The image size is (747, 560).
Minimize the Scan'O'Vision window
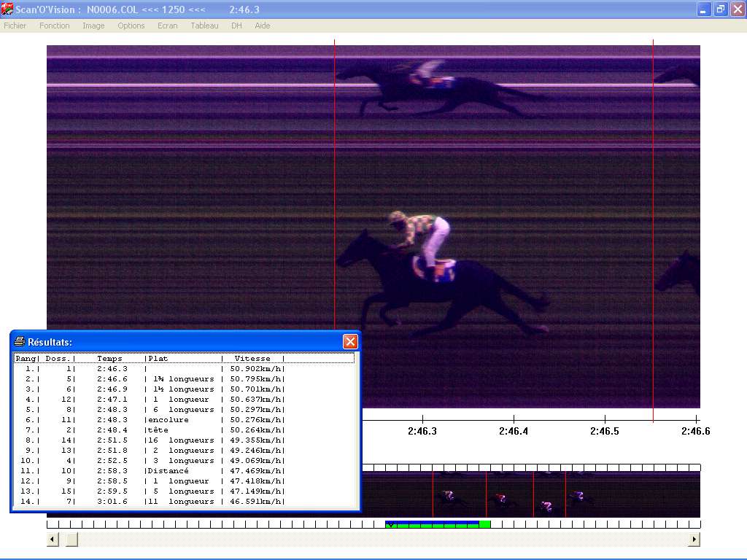point(704,9)
